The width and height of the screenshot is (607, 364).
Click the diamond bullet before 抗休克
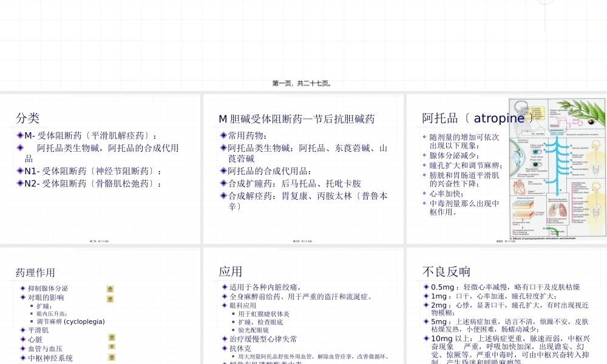pyautogui.click(x=224, y=348)
